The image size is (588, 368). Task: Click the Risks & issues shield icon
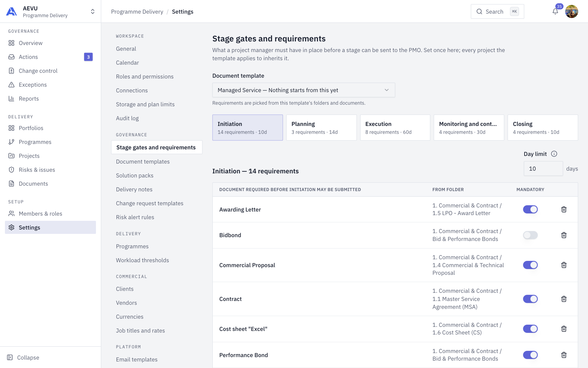coord(11,170)
